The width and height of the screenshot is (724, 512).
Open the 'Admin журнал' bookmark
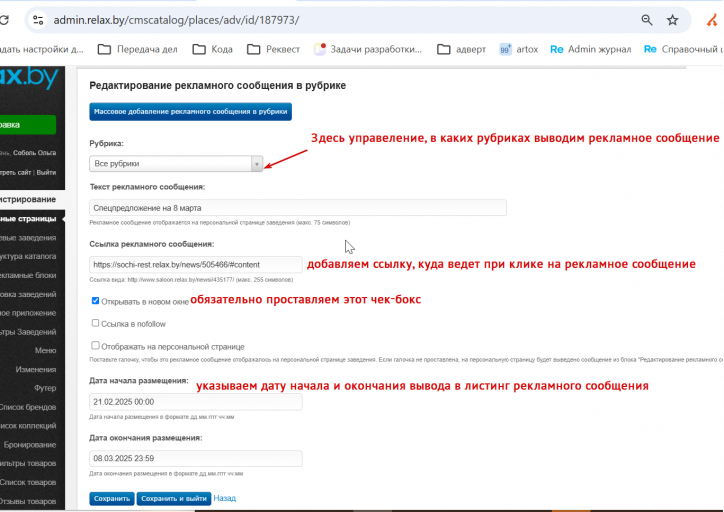point(591,49)
